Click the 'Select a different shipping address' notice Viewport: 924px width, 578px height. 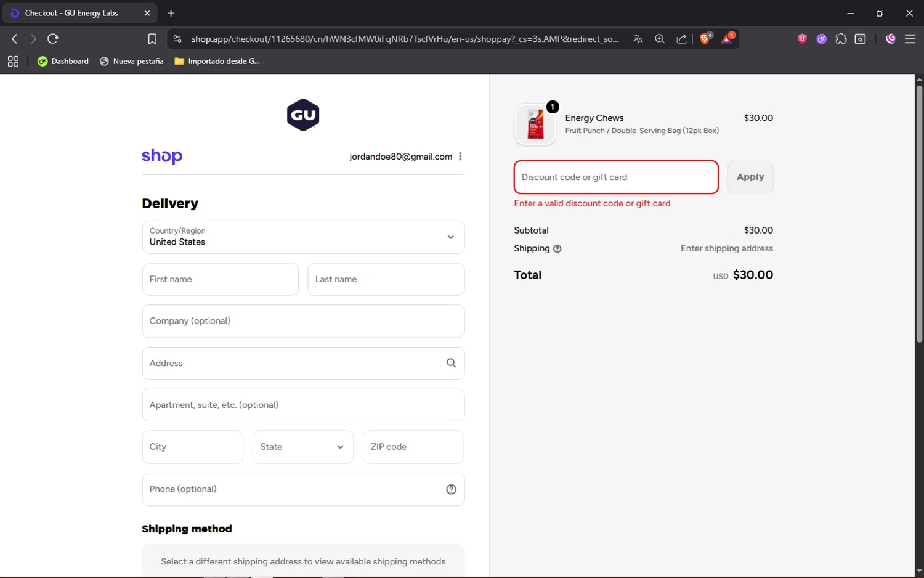303,561
